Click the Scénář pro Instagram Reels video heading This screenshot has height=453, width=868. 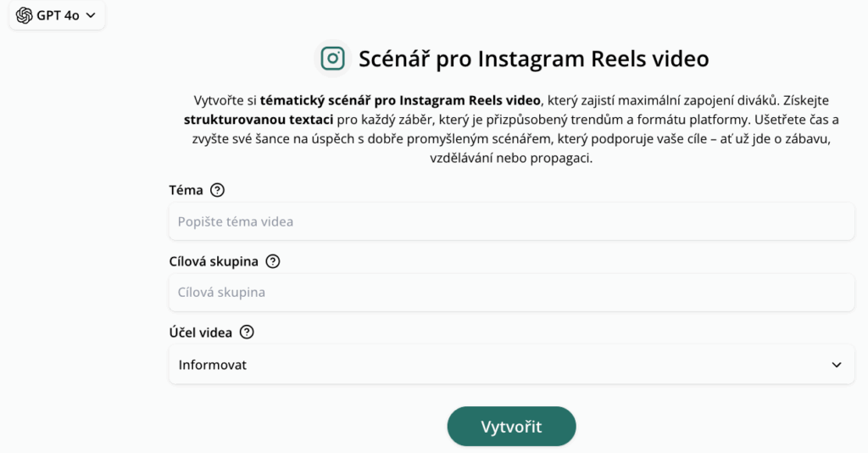[534, 59]
